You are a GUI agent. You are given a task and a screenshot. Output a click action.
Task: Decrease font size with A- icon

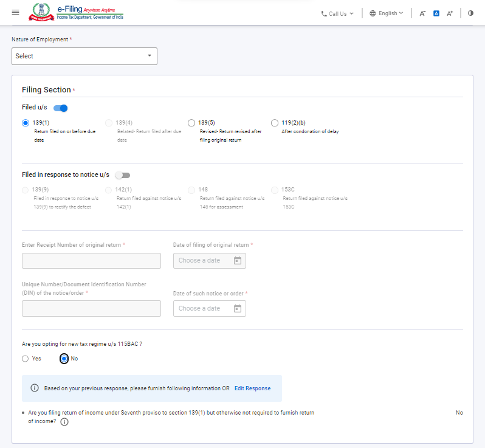(422, 13)
